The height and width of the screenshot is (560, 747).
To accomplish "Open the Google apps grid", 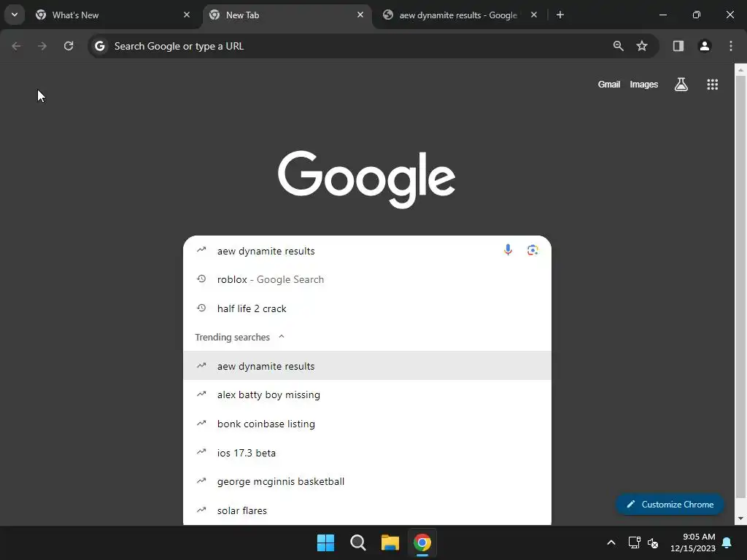I will pyautogui.click(x=712, y=85).
